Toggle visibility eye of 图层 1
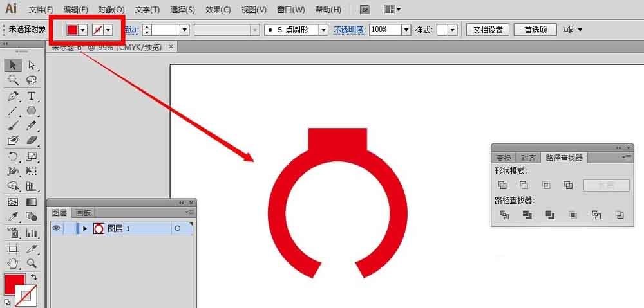 point(56,228)
